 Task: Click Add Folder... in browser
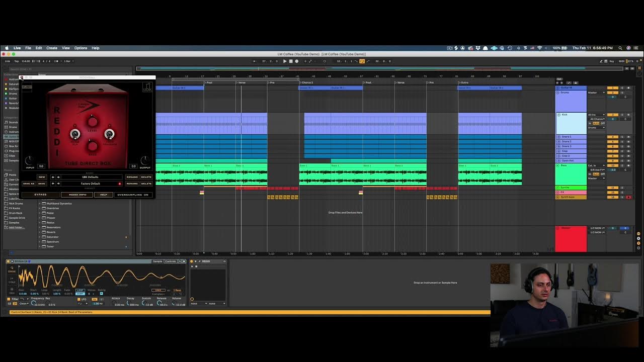click(16, 227)
